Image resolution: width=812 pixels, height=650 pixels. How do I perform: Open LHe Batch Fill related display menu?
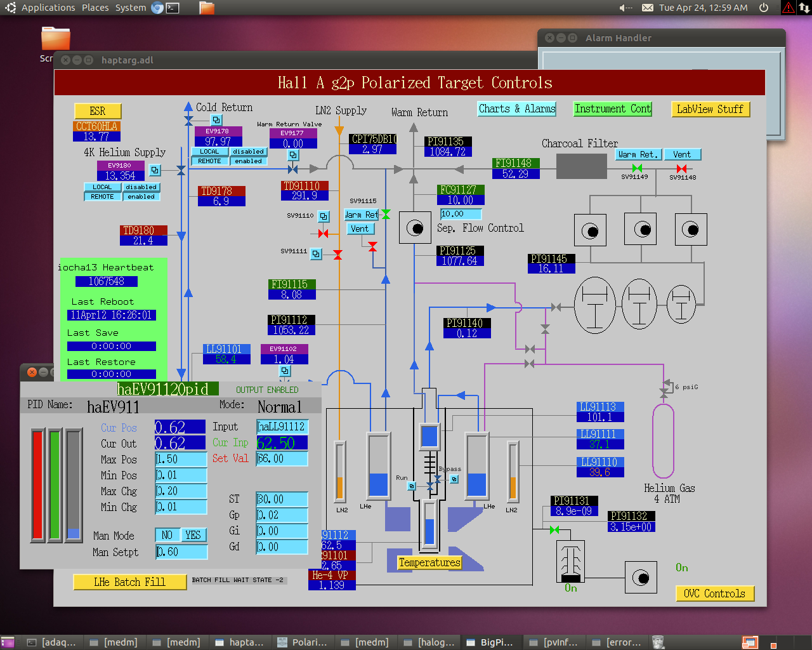130,582
